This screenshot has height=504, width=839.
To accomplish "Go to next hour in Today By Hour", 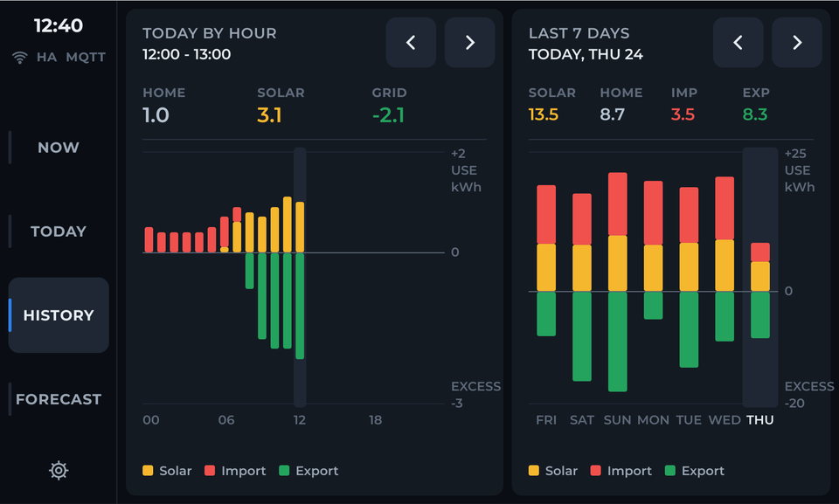I will 469,42.
